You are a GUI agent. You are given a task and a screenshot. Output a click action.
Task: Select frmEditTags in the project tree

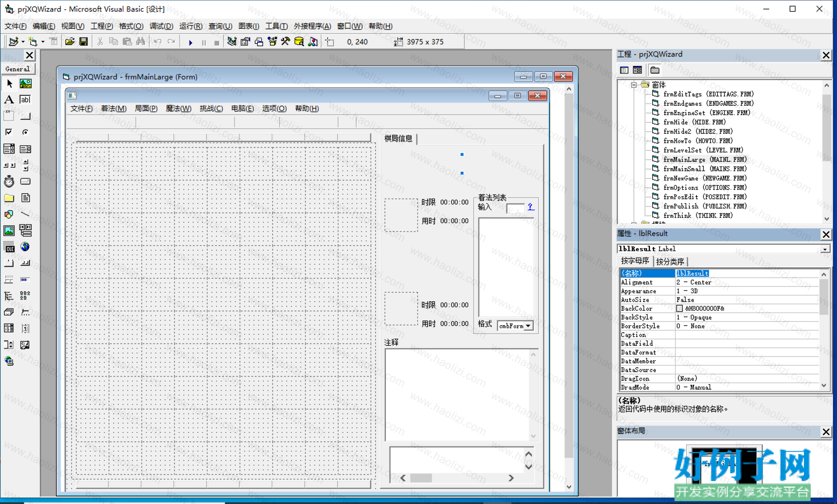point(709,94)
